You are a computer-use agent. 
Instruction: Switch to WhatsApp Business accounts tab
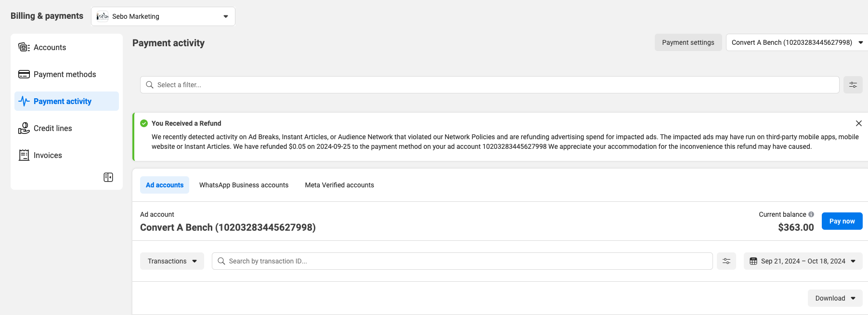(244, 185)
